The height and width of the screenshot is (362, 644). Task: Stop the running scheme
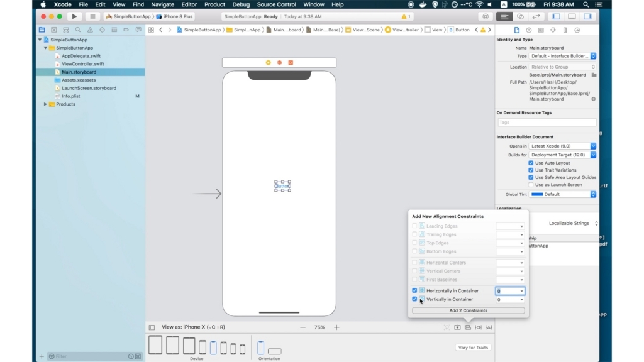point(92,16)
